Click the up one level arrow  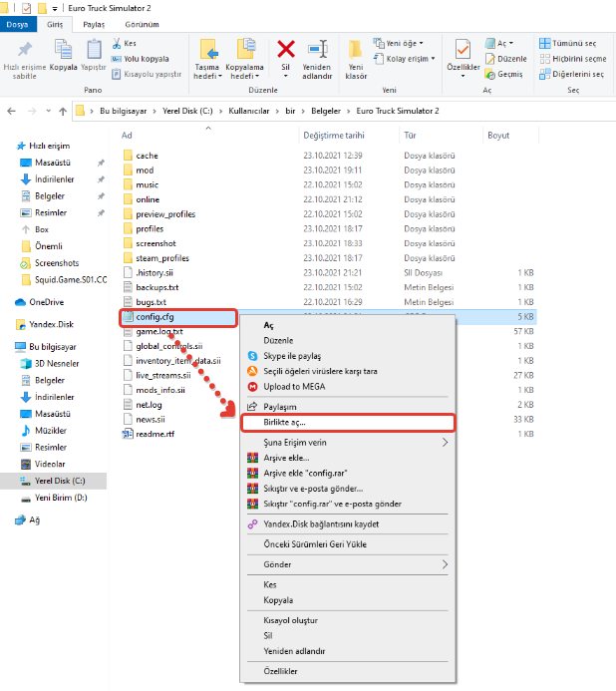[63, 111]
